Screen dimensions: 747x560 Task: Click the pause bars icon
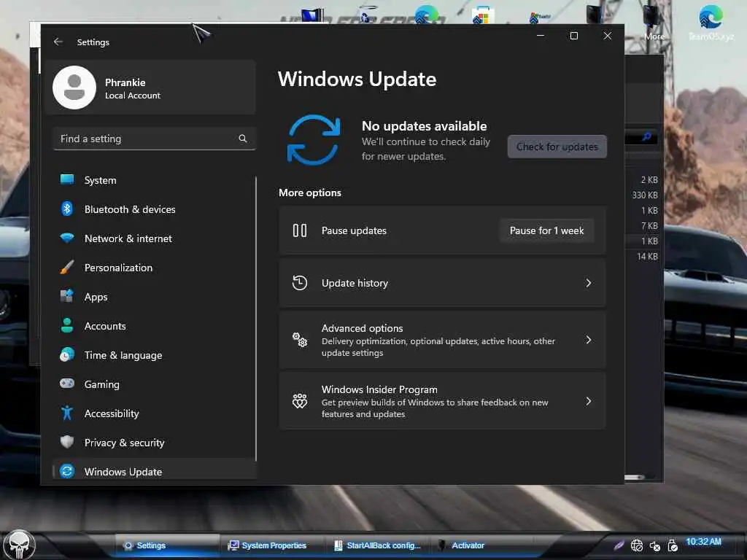(x=300, y=230)
